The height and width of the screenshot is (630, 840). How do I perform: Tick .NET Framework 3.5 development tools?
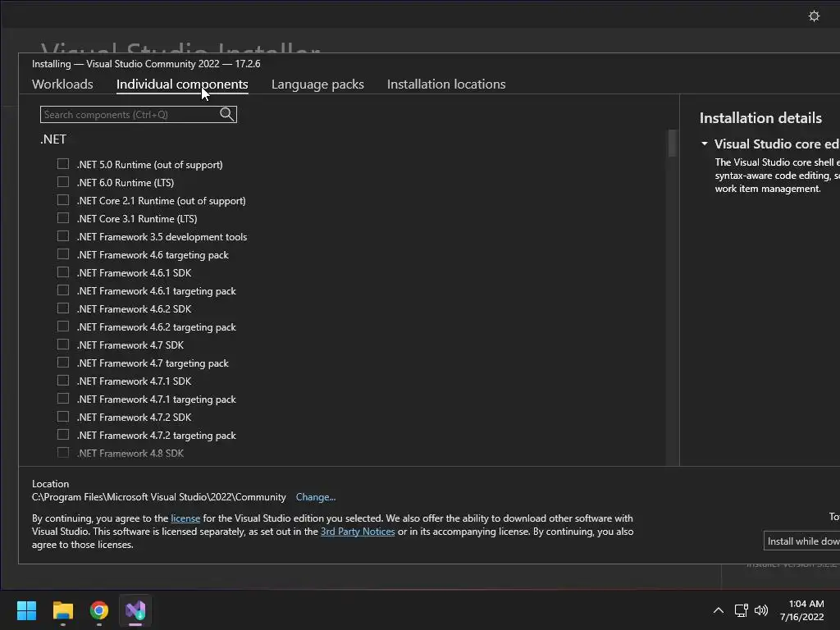click(63, 236)
